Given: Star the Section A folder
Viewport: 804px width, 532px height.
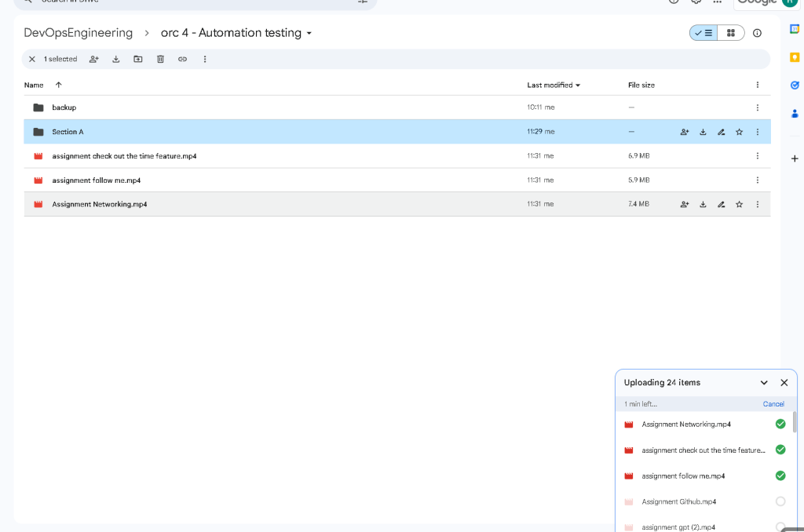Looking at the screenshot, I should tap(740, 133).
